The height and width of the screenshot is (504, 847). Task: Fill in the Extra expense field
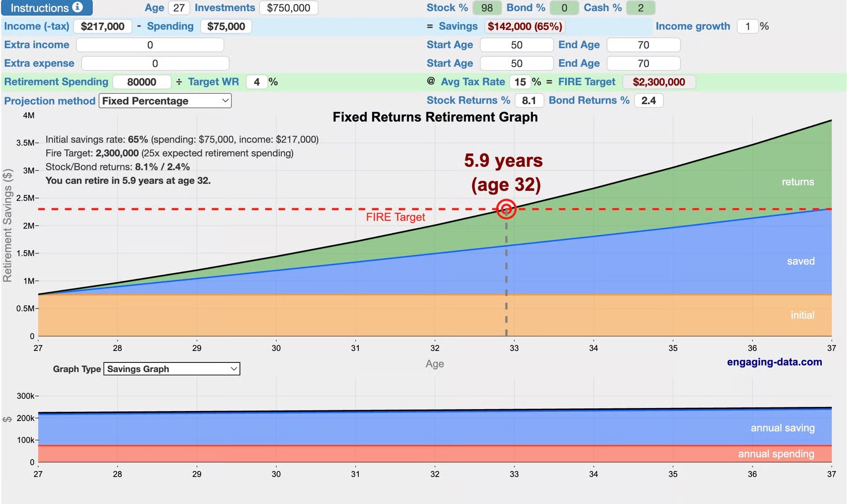[x=155, y=63]
